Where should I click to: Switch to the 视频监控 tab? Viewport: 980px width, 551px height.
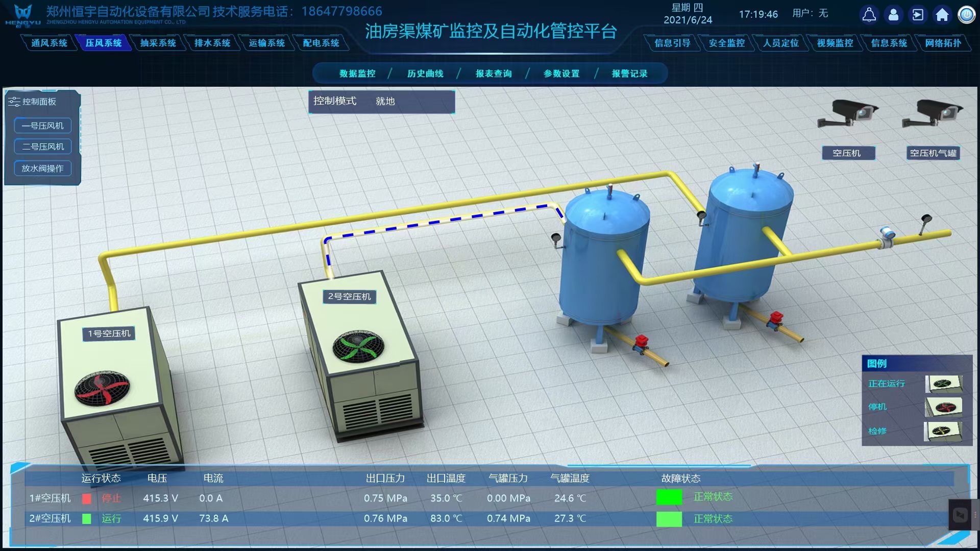835,43
